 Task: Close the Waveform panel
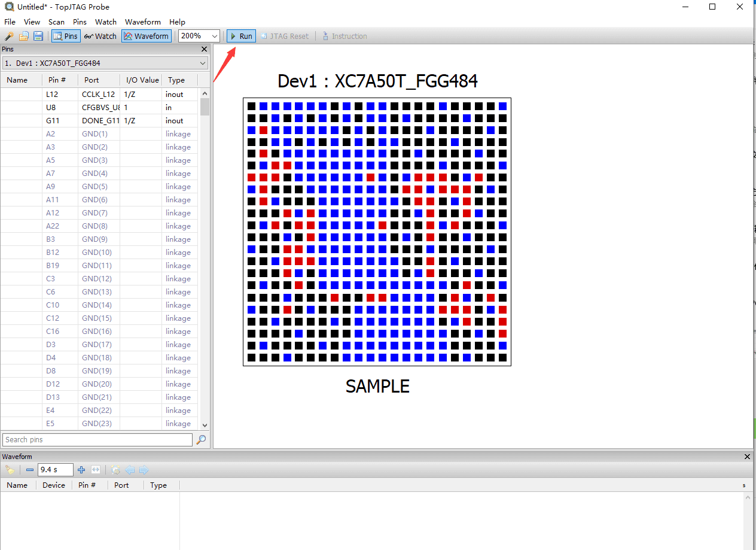tap(747, 457)
